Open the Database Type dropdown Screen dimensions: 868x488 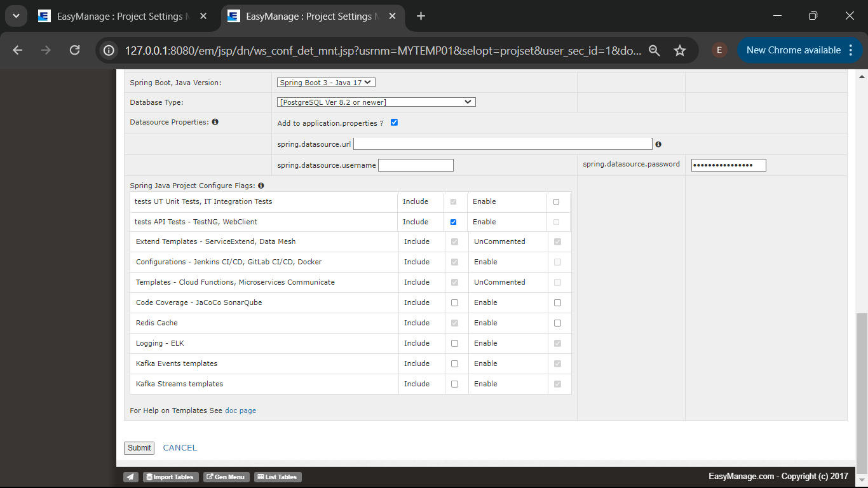(376, 102)
